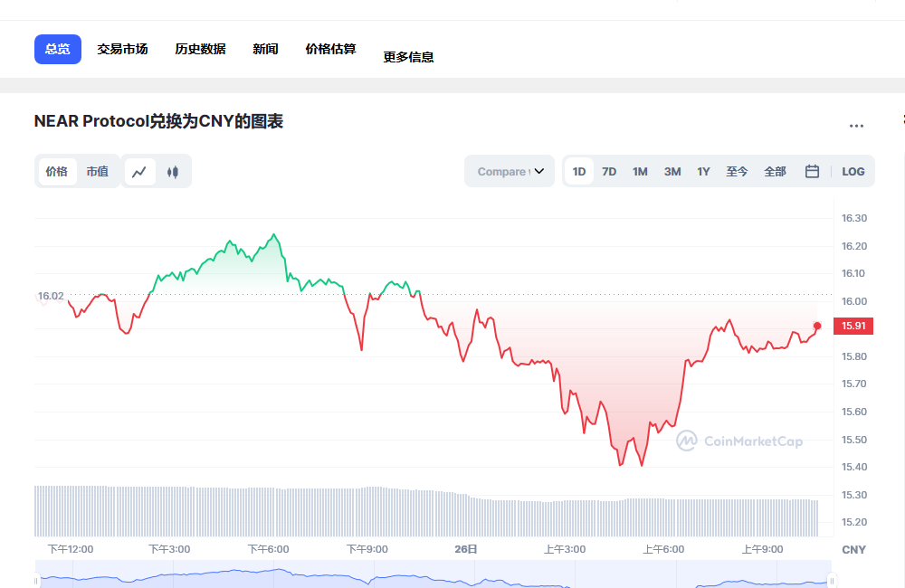The height and width of the screenshot is (588, 905).
Task: Select the 1D time range
Action: click(579, 171)
